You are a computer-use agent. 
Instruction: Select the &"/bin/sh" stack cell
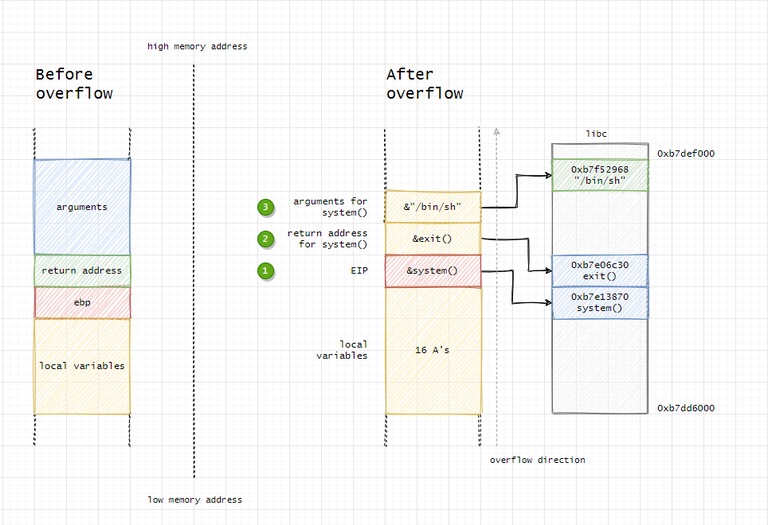(433, 207)
